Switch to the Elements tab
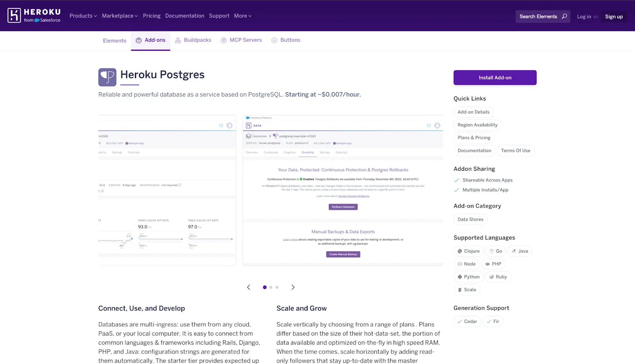 coord(114,40)
